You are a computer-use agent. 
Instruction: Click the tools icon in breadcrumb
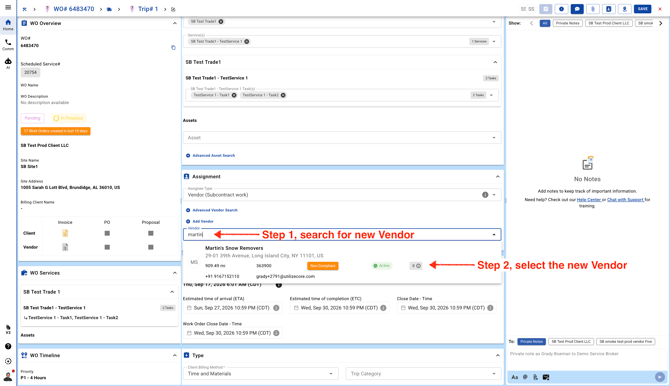[24, 9]
